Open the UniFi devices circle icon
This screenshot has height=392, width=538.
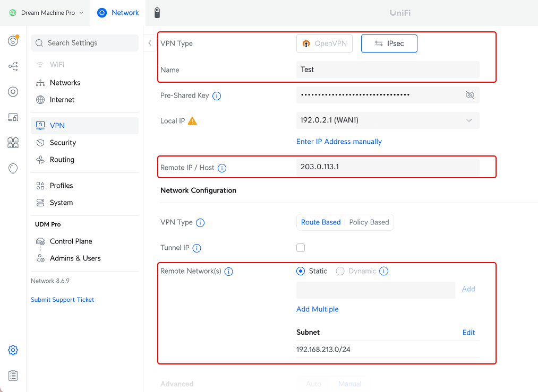tap(13, 92)
